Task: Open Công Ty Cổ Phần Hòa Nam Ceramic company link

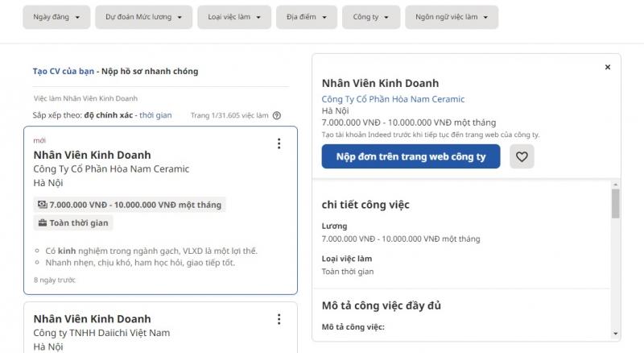Action: pyautogui.click(x=393, y=99)
